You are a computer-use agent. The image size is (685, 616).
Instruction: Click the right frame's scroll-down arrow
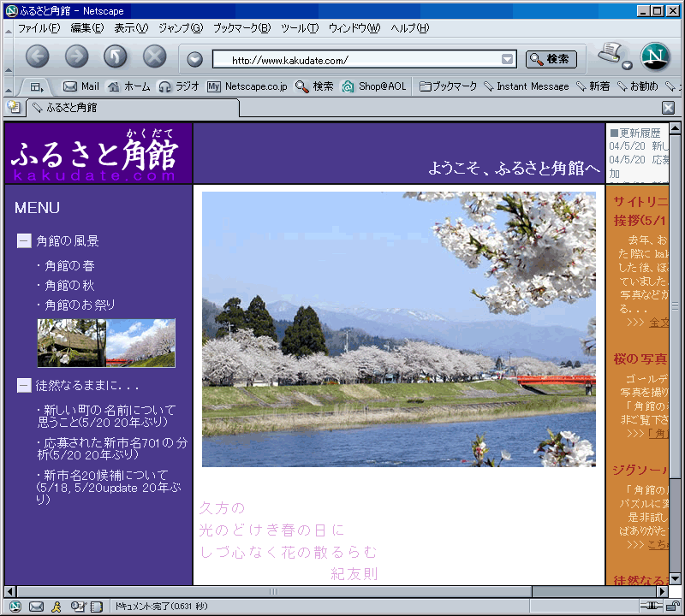(x=675, y=579)
